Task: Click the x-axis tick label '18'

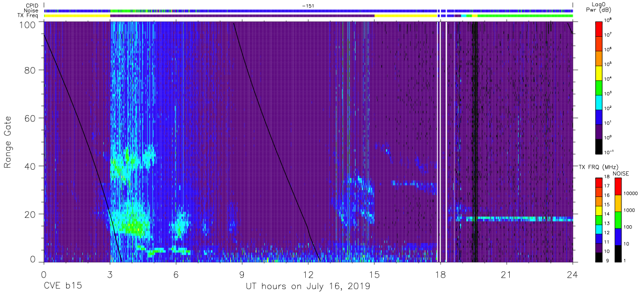Action: 440,274
